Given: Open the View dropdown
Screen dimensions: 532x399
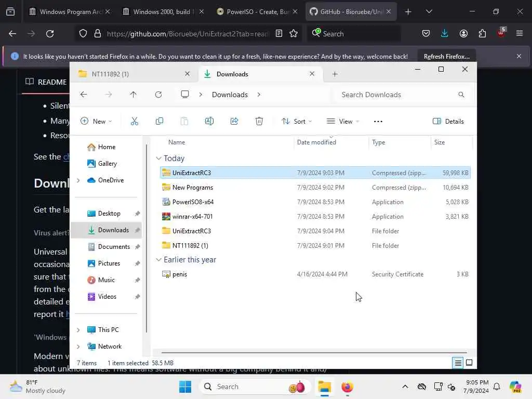Looking at the screenshot, I should point(343,121).
